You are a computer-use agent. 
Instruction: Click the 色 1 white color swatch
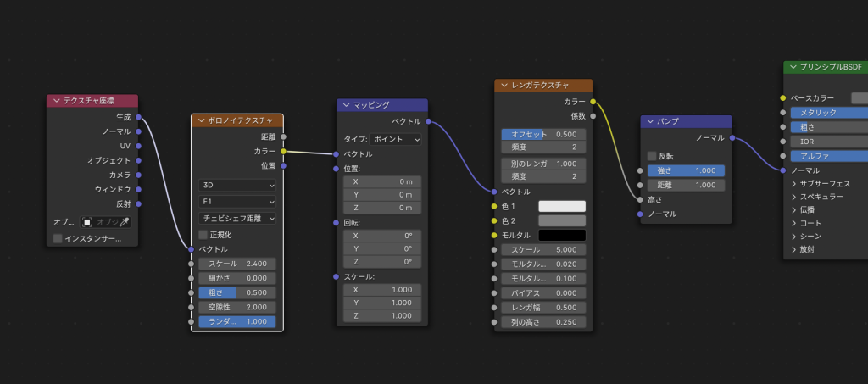click(x=562, y=207)
